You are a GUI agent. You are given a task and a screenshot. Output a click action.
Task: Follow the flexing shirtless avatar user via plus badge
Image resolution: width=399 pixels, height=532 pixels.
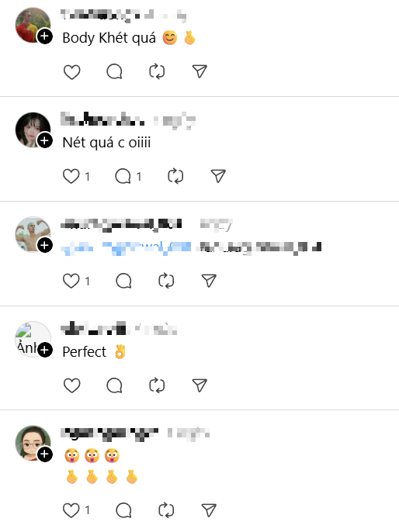[45, 245]
